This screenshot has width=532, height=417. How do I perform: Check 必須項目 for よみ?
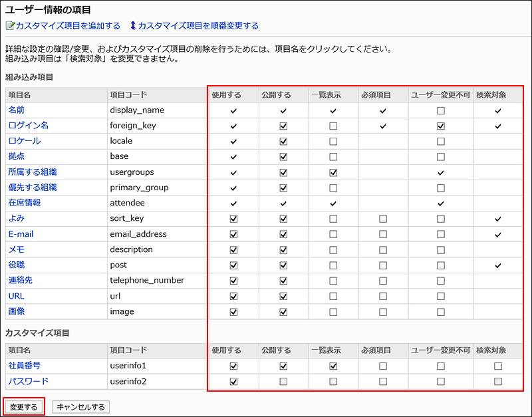tap(383, 219)
